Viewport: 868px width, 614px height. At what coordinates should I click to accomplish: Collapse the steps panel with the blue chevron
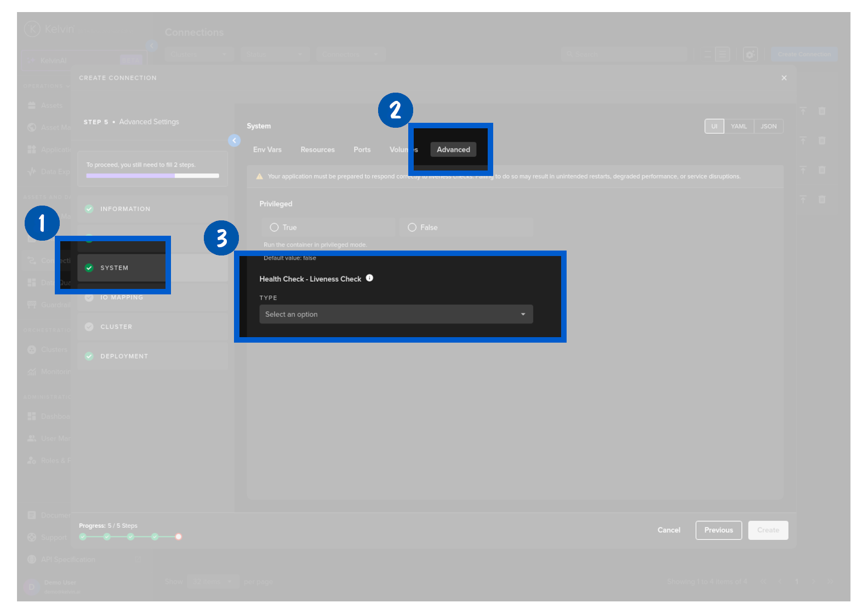click(234, 140)
